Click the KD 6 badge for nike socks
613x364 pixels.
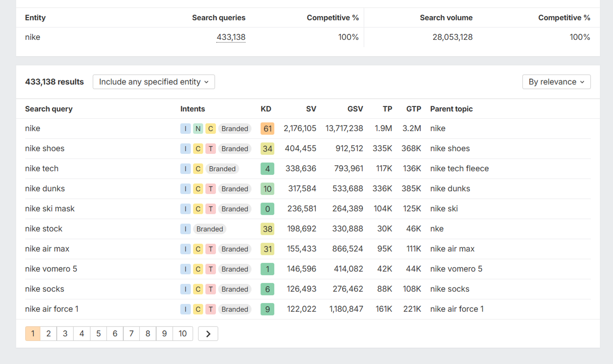(268, 289)
